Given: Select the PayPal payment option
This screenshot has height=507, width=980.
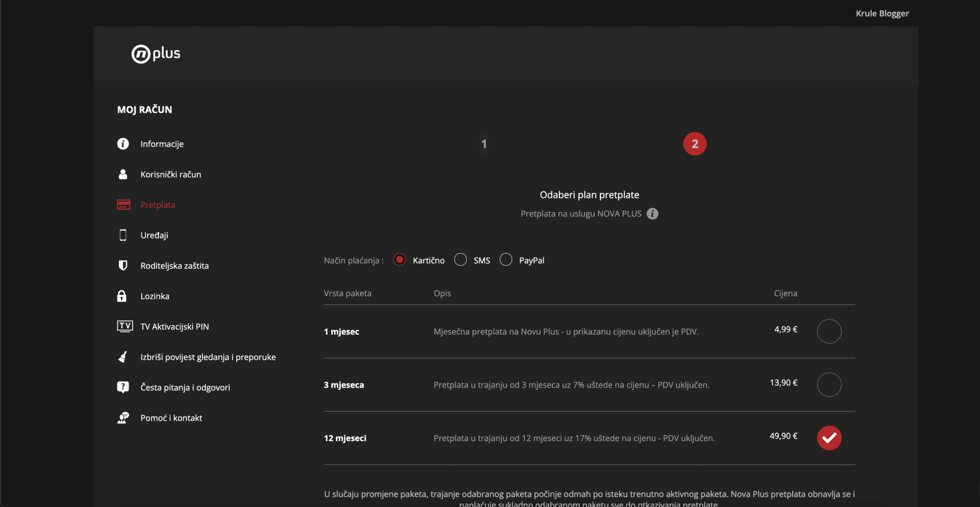Looking at the screenshot, I should (x=506, y=260).
